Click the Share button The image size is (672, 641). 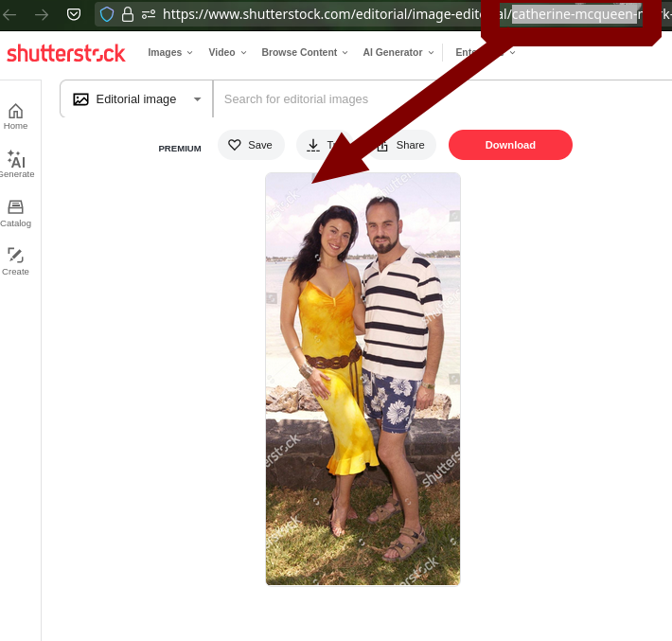click(404, 145)
